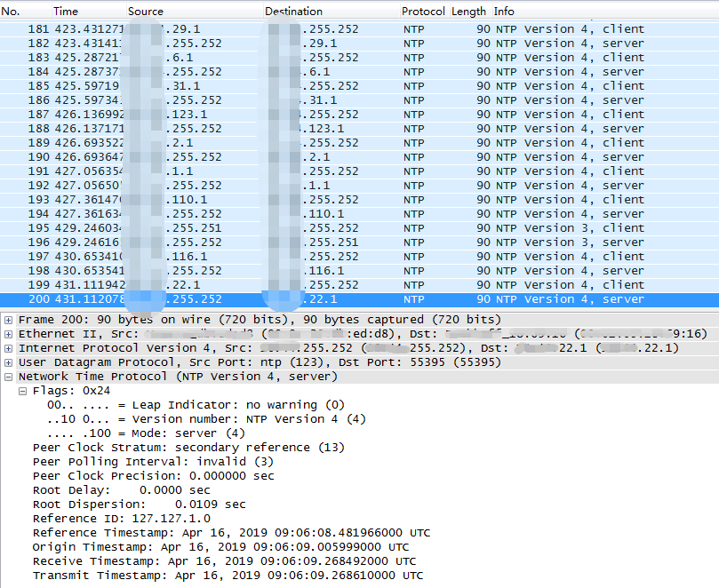Screen dimensions: 719x588
Task: Select Version number: NTP Version 4 line
Action: click(x=206, y=419)
